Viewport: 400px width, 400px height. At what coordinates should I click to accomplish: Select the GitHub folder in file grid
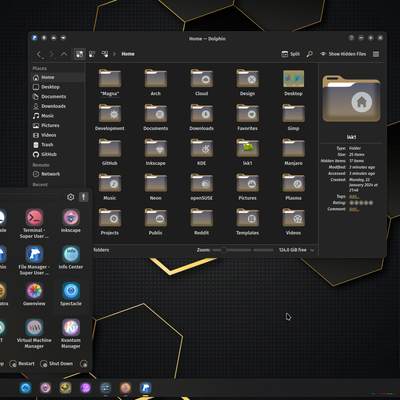110,152
